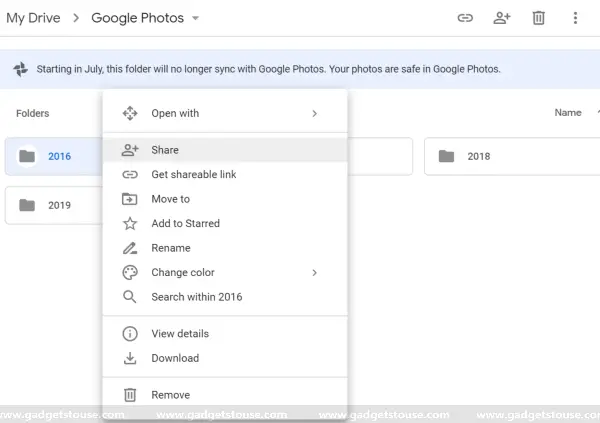This screenshot has height=423, width=600.
Task: Click the star icon beside Add to Starred
Action: tap(130, 224)
